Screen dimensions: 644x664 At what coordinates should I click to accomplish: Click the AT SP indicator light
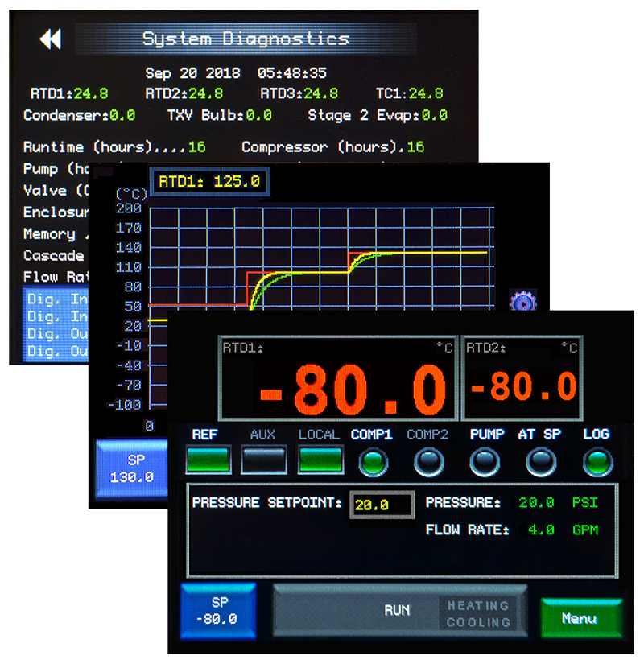click(539, 463)
